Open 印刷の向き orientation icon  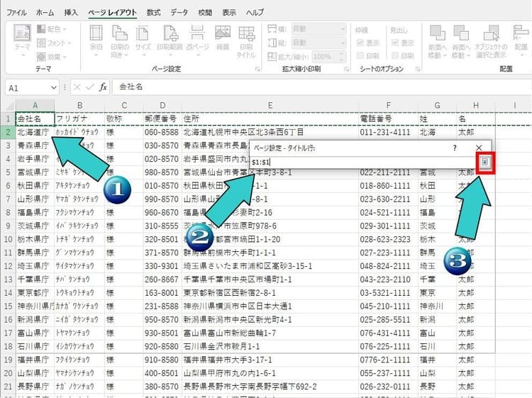119,33
